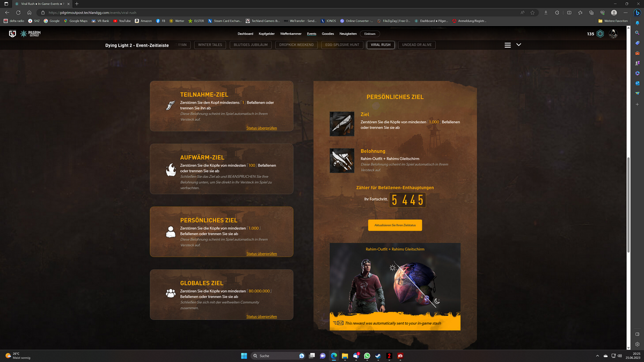Click the taskbar Suche search box
This screenshot has height=362, width=644.
pyautogui.click(x=279, y=356)
